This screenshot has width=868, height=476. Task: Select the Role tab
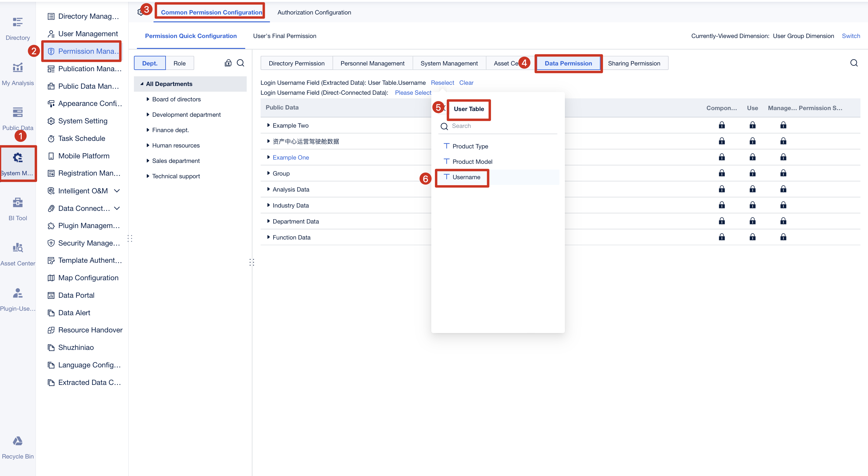tap(179, 63)
